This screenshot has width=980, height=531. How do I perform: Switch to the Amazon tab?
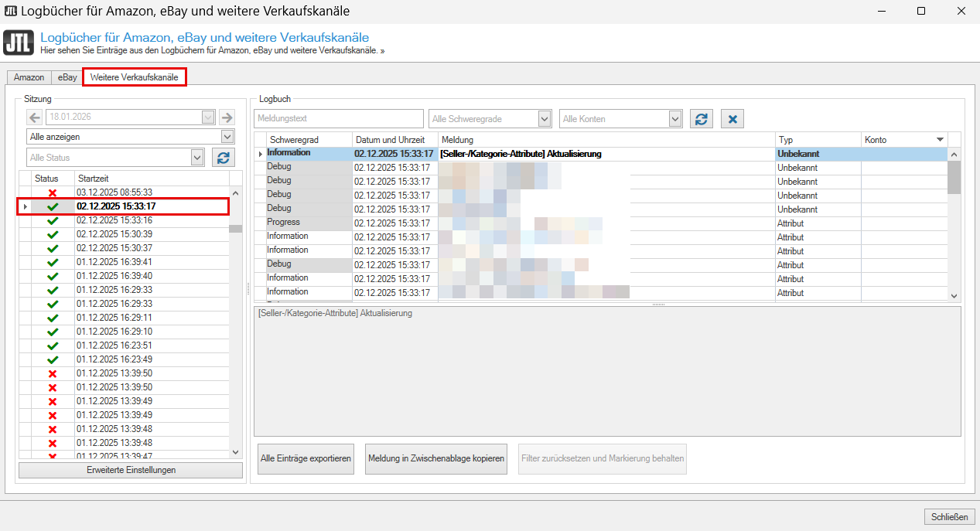[29, 77]
